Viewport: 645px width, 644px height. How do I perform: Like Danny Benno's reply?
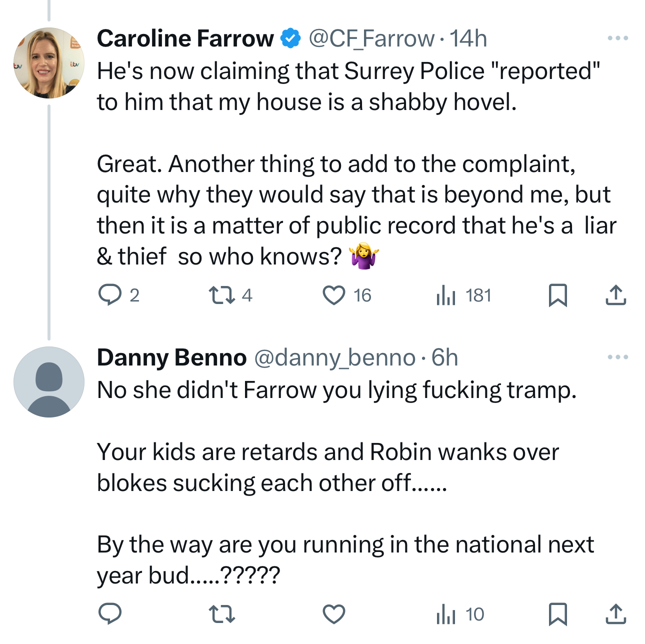click(x=333, y=614)
